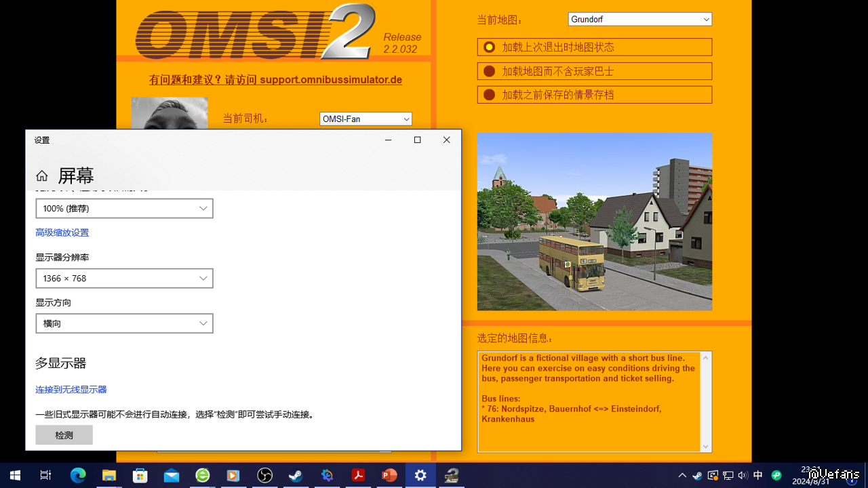Launch Microsoft Edge from the taskbar
This screenshot has height=488, width=868.
coord(78,475)
